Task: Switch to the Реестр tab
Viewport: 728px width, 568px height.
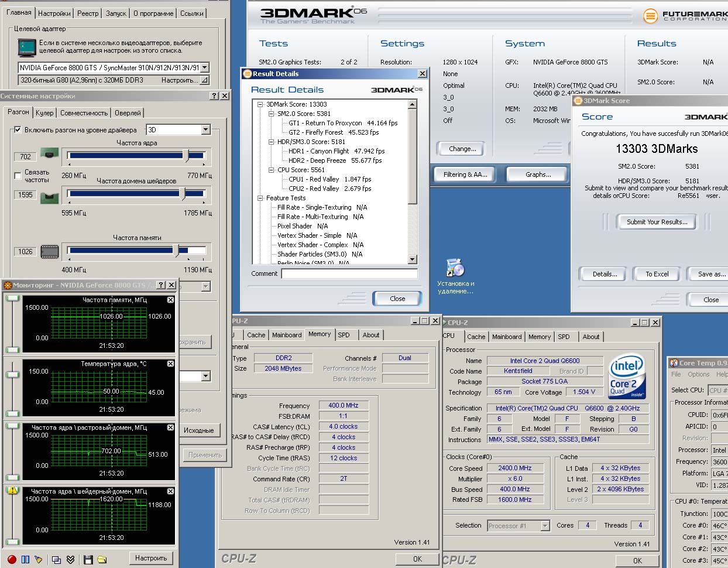Action: (x=88, y=13)
